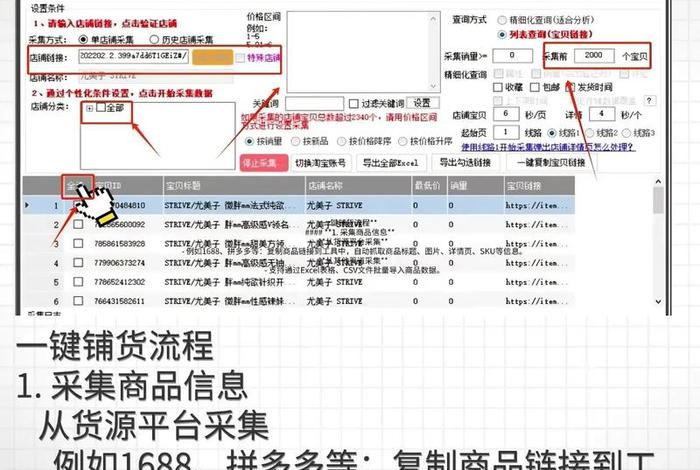Tick the 特殊店铺 checkbox

tap(240, 58)
